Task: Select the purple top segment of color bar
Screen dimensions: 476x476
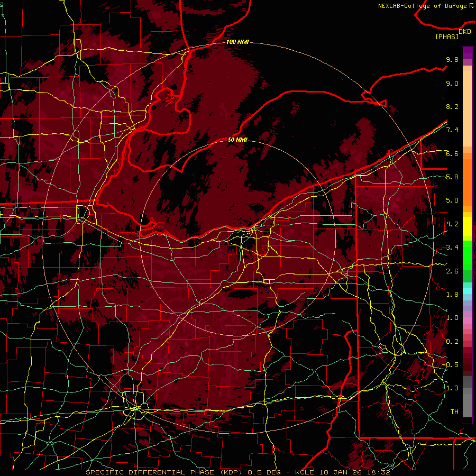Action: tap(467, 53)
